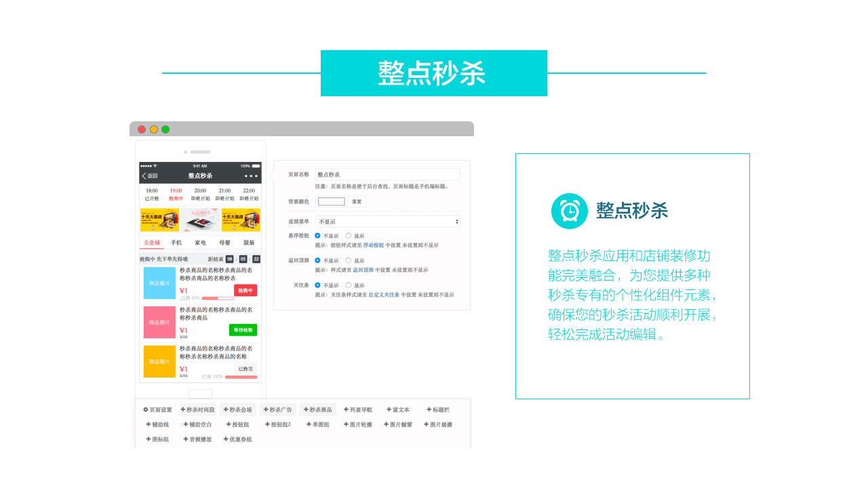Add a 图片展播 component

pyautogui.click(x=438, y=425)
